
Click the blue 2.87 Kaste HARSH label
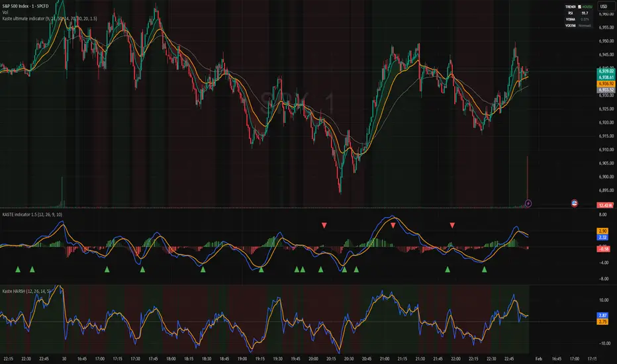click(603, 315)
